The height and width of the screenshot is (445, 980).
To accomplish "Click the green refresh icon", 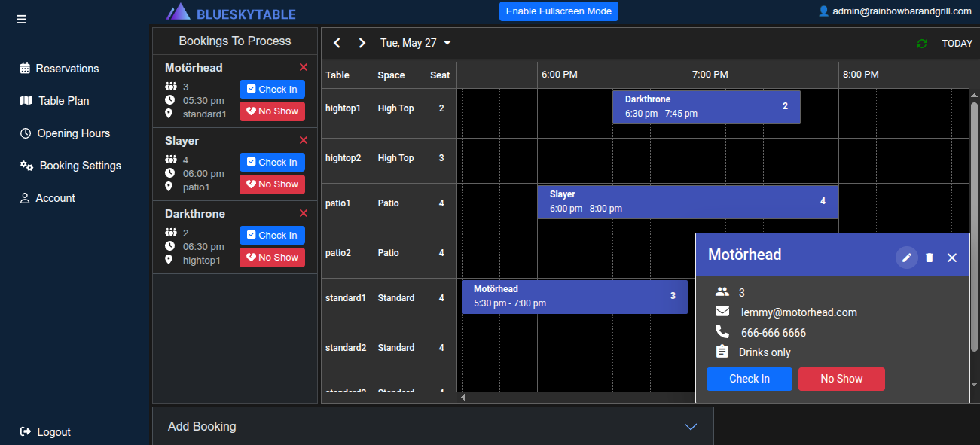I will [x=922, y=44].
